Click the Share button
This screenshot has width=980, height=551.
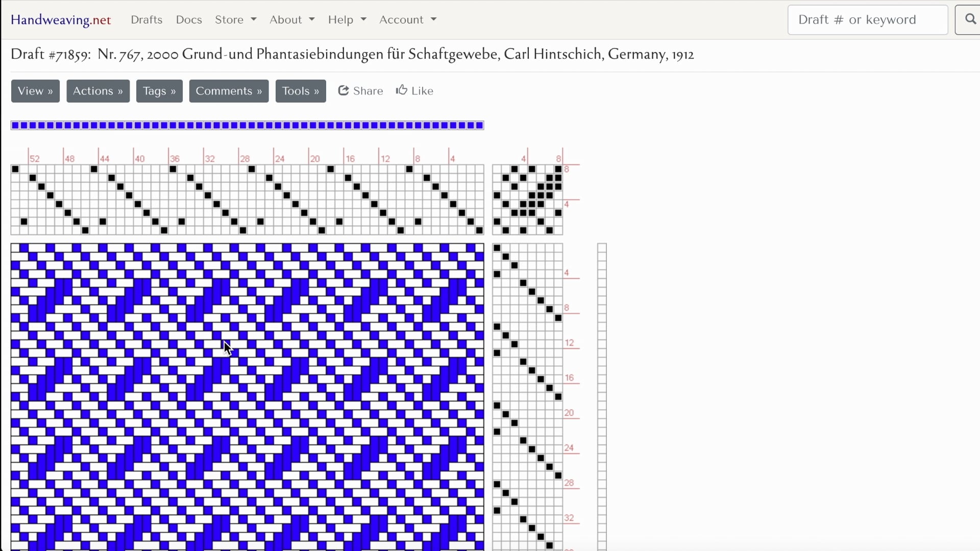[x=361, y=90]
